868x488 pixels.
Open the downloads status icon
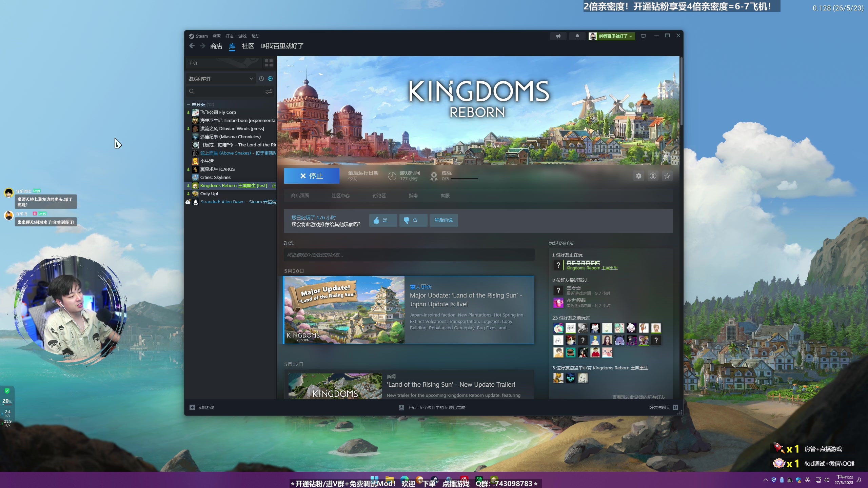[x=401, y=407]
